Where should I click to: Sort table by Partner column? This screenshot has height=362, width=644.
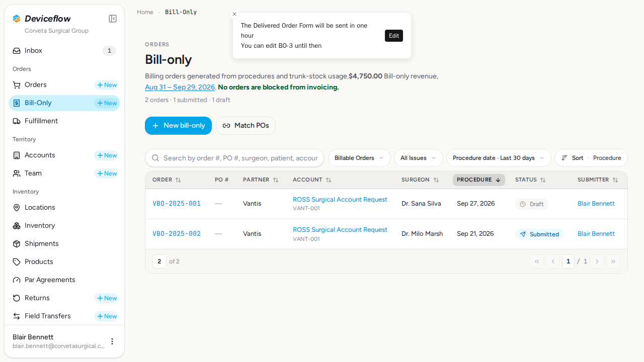(261, 180)
